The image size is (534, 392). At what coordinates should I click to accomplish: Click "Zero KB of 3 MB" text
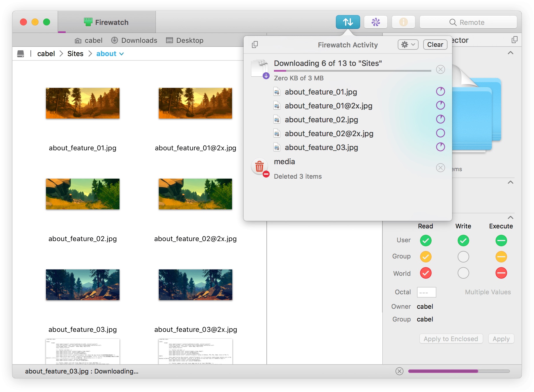pyautogui.click(x=299, y=78)
